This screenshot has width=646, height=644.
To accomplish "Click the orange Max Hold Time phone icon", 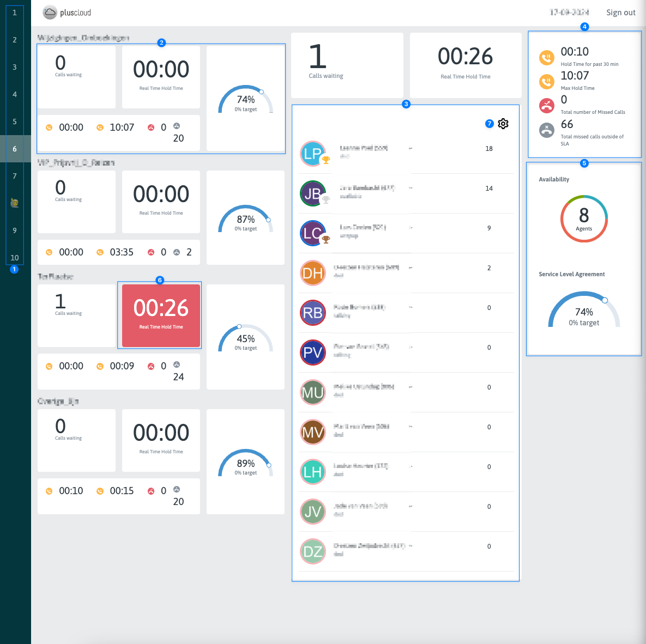I will click(546, 81).
